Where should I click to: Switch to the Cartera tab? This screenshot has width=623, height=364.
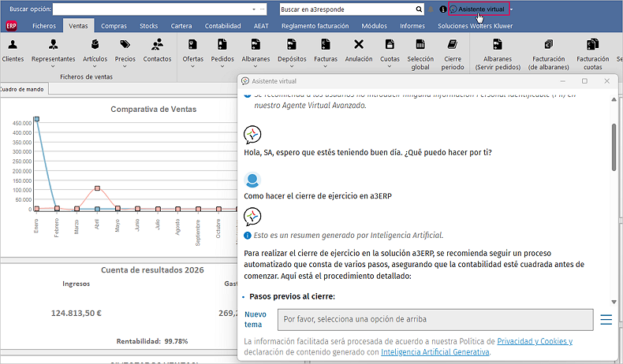point(181,26)
